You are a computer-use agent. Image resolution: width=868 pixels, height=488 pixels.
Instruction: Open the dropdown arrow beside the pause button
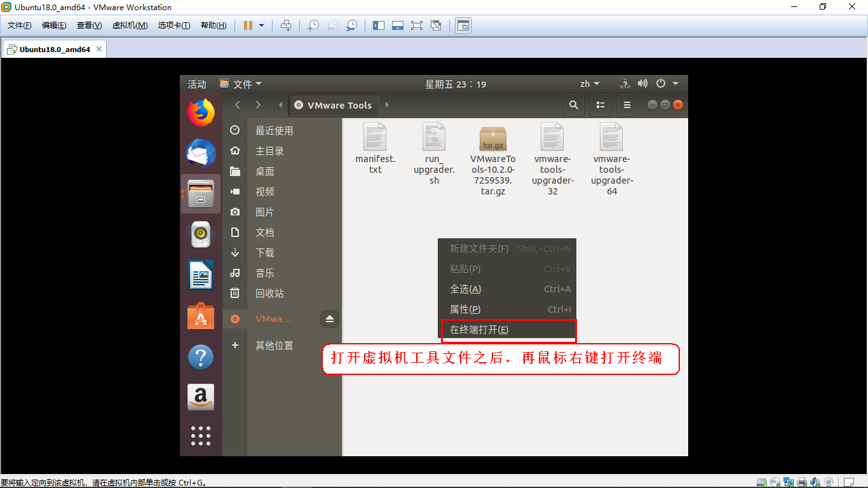261,25
